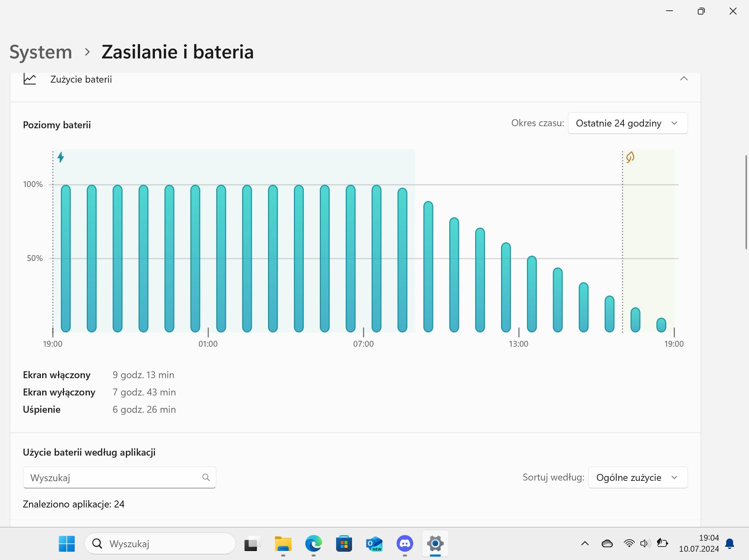Screen dimensions: 749x560
Task: Open notifications bell icon
Action: (x=730, y=544)
